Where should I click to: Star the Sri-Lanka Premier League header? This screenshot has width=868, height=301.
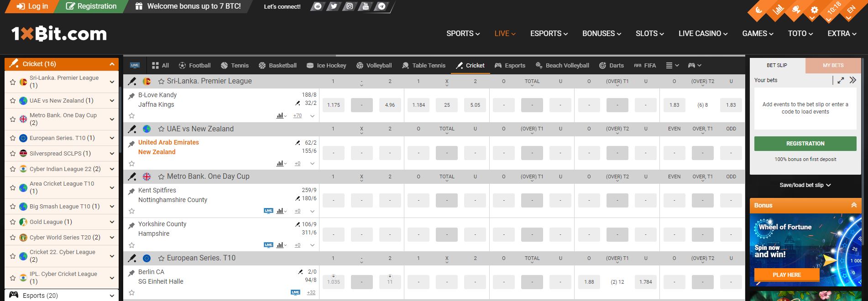click(x=161, y=81)
